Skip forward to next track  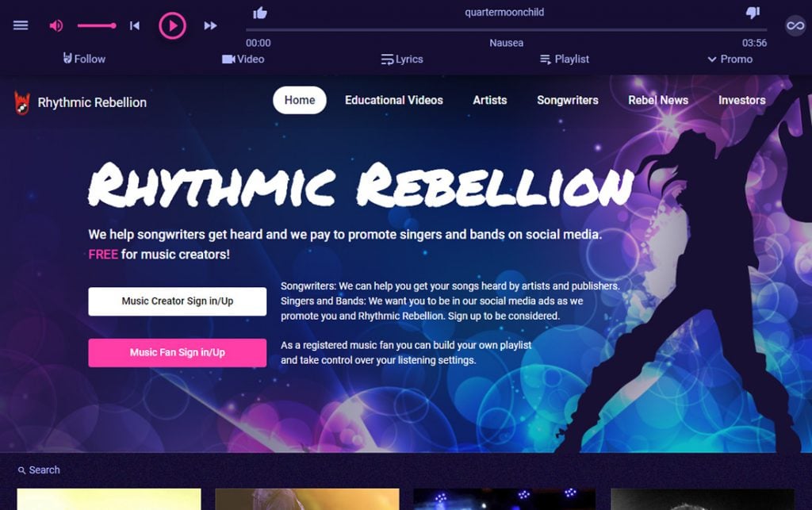(210, 25)
